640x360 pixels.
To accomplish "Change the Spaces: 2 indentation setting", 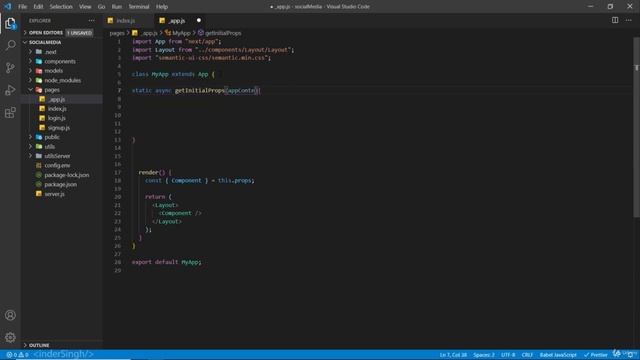I will pos(484,355).
